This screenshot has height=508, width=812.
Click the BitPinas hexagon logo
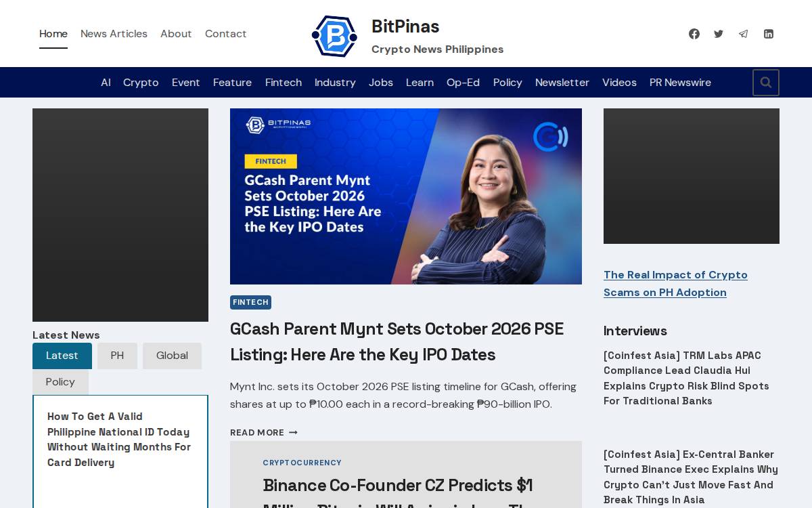(334, 36)
